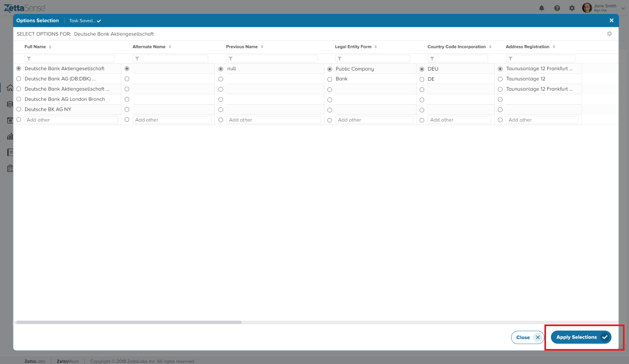Select the Deutsche Bank AG London Branch radio
Viewport: 629px width, 364px height.
19,99
